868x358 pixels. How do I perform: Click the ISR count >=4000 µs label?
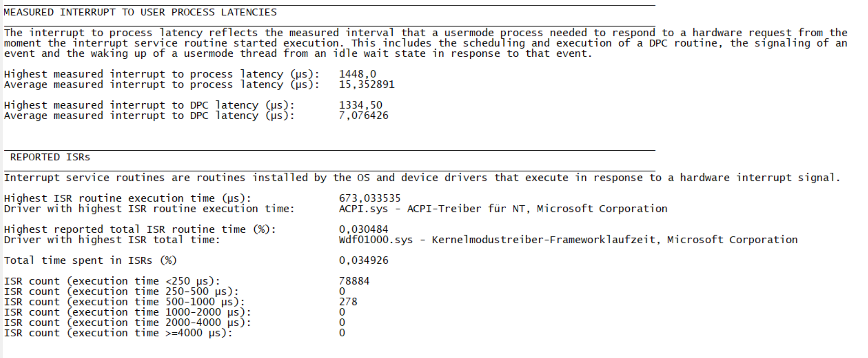coord(118,333)
